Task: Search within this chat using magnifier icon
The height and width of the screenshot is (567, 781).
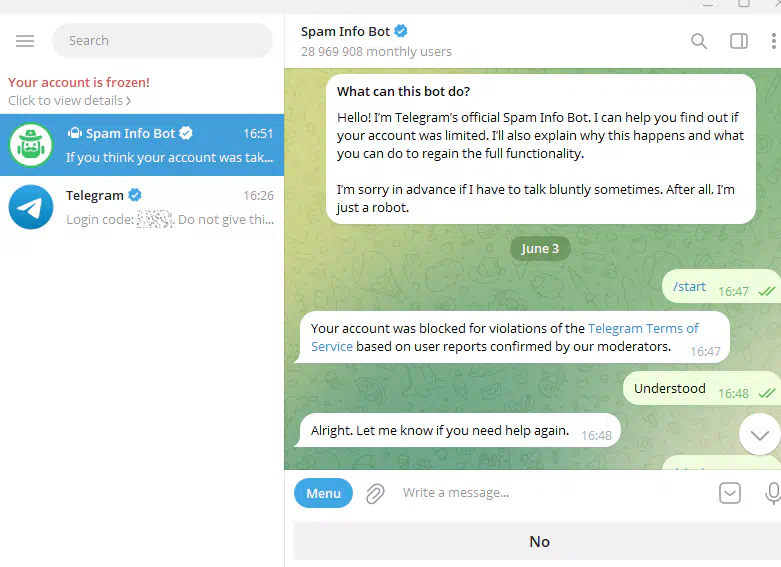Action: (699, 41)
